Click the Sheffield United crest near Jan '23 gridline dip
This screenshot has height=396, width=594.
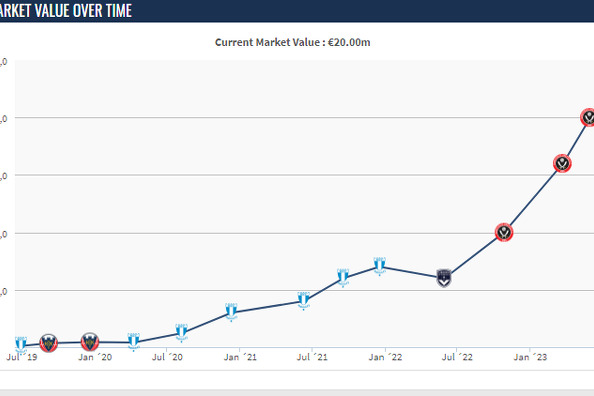562,164
